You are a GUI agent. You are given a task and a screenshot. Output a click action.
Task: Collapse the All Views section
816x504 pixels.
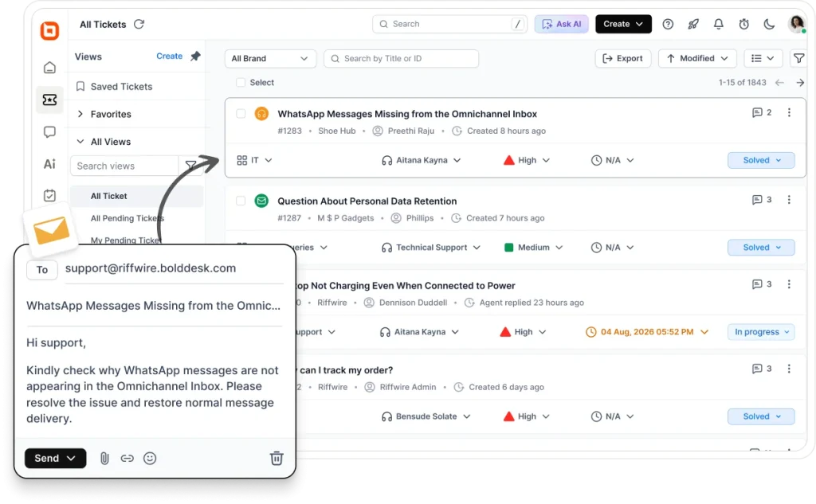pyautogui.click(x=104, y=142)
